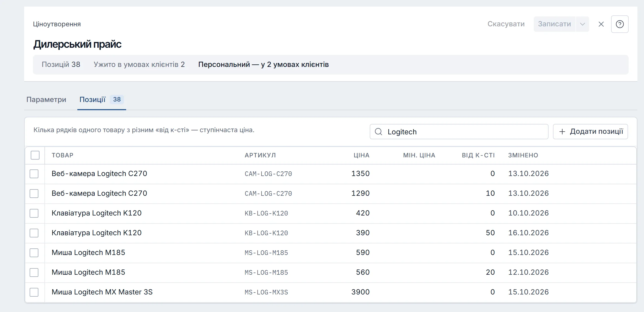This screenshot has width=644, height=312.
Task: Click the Записати button
Action: coord(554,24)
